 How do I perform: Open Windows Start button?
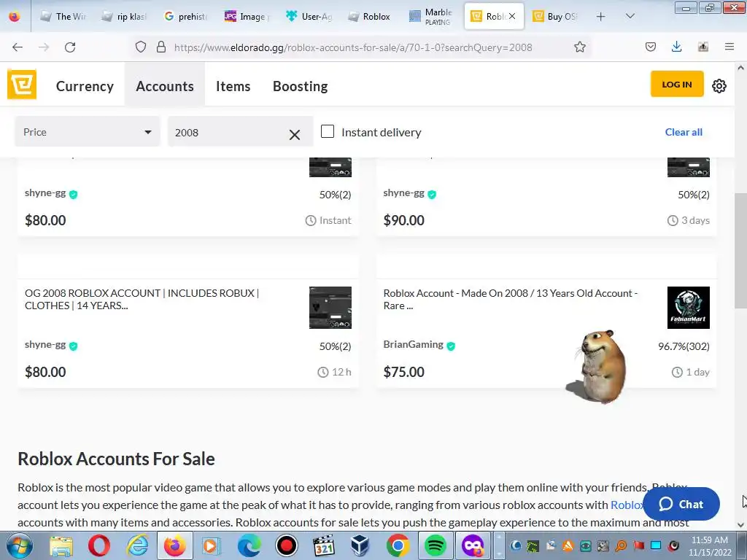pyautogui.click(x=19, y=545)
